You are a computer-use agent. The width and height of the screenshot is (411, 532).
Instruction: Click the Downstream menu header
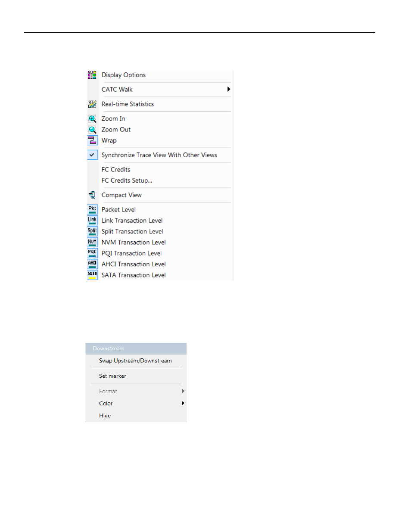[x=136, y=348]
